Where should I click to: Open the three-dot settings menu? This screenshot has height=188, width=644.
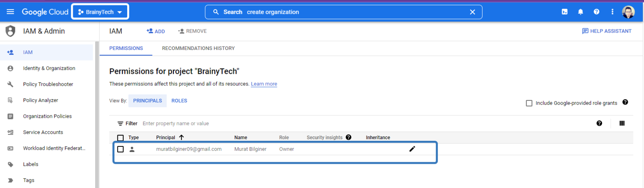tap(612, 12)
